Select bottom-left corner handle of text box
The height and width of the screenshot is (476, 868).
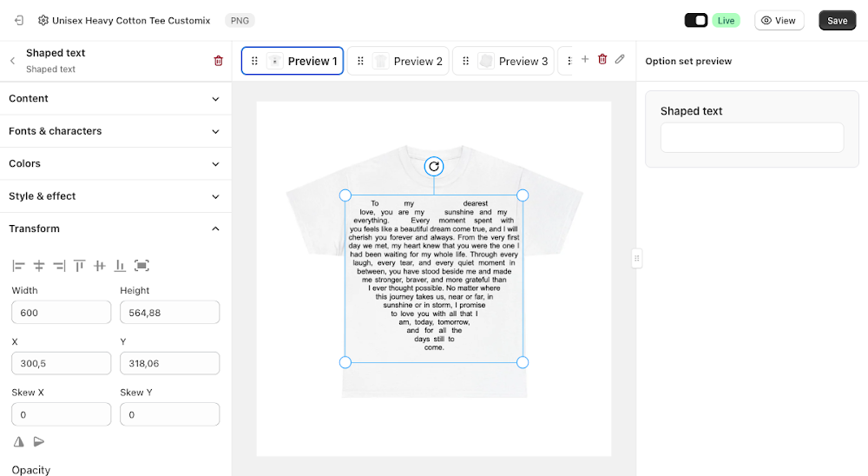(345, 362)
